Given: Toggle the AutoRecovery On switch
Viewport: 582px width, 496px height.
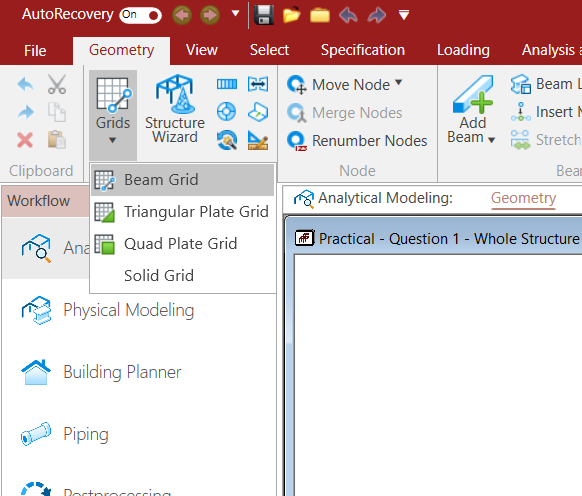Looking at the screenshot, I should point(140,15).
